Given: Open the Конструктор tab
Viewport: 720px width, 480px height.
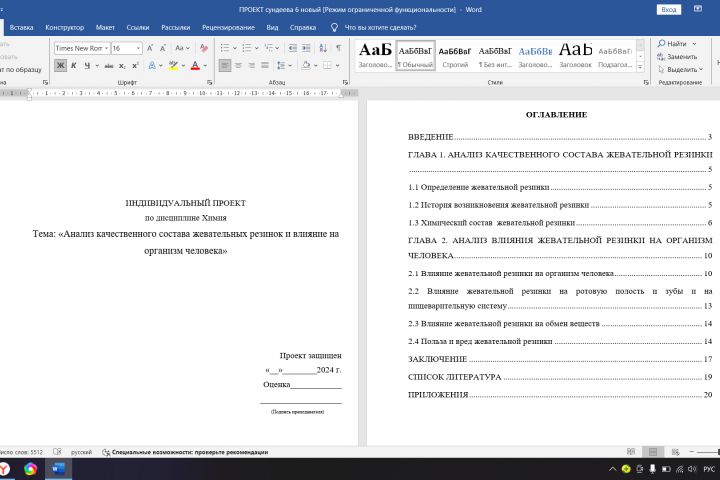Looking at the screenshot, I should coord(65,28).
